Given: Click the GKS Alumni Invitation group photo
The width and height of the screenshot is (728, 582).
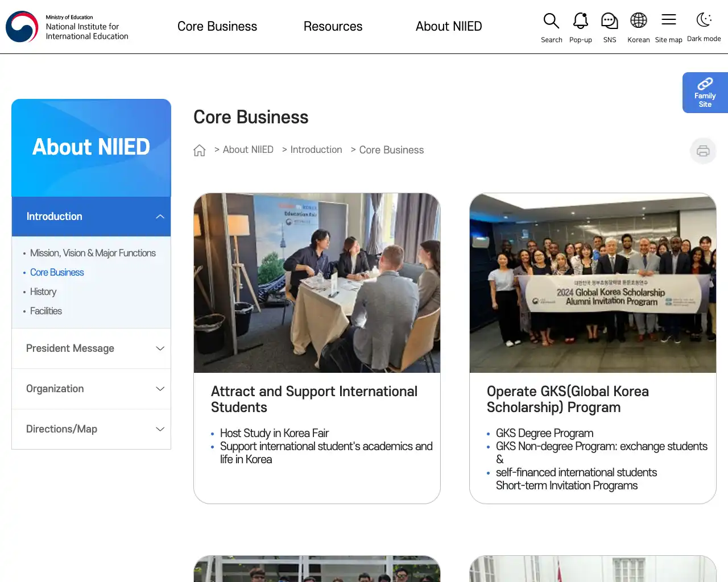Looking at the screenshot, I should pyautogui.click(x=593, y=283).
